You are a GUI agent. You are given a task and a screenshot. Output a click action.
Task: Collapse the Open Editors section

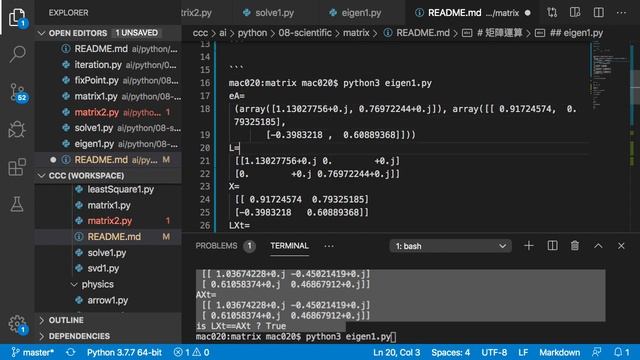tap(108, 33)
